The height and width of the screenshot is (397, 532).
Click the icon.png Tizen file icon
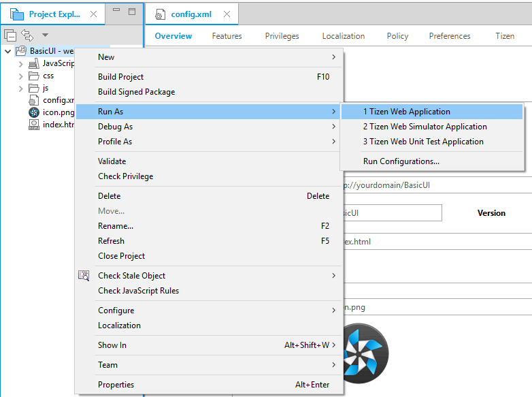click(34, 112)
